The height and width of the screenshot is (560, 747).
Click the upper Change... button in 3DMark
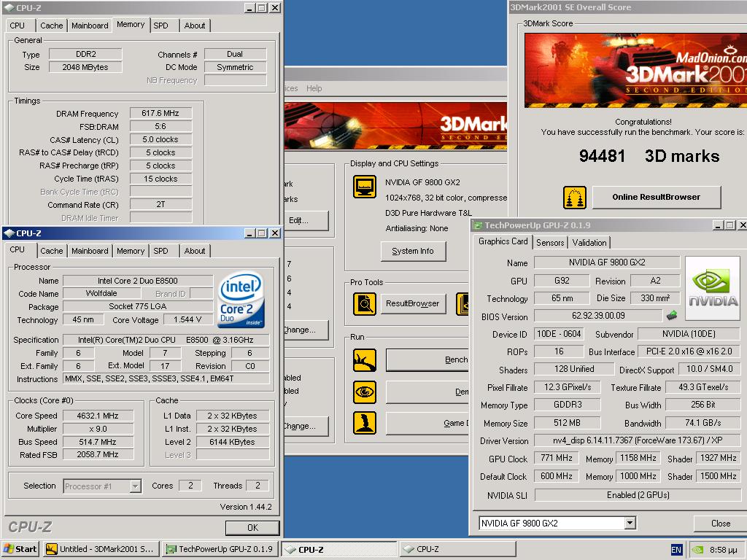[306, 330]
